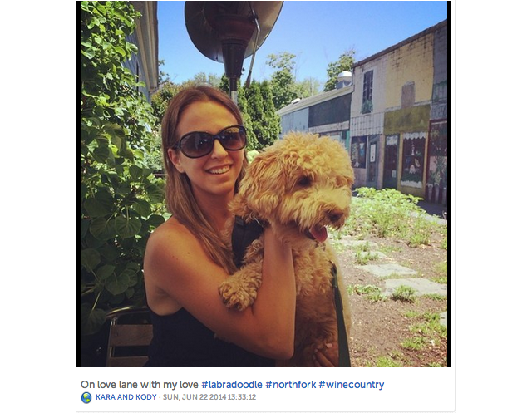The height and width of the screenshot is (413, 532).
Task: Open the #winecountry hashtag link
Action: point(351,385)
